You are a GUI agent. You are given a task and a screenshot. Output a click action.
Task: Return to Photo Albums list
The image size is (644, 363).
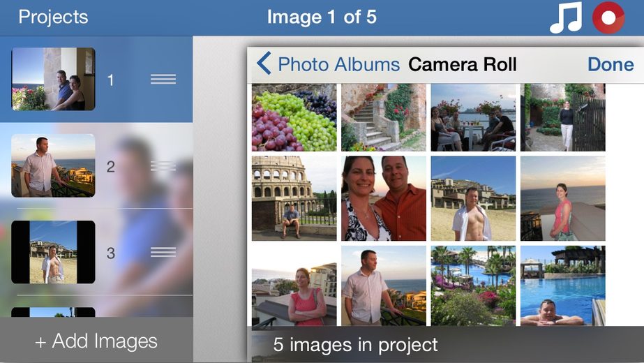(x=338, y=64)
